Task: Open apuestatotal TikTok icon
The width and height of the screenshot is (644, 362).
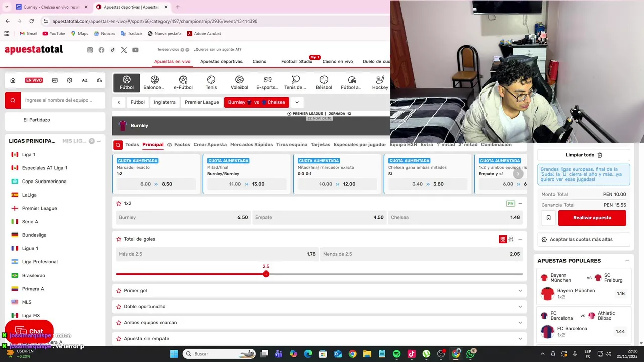Action: point(113,50)
